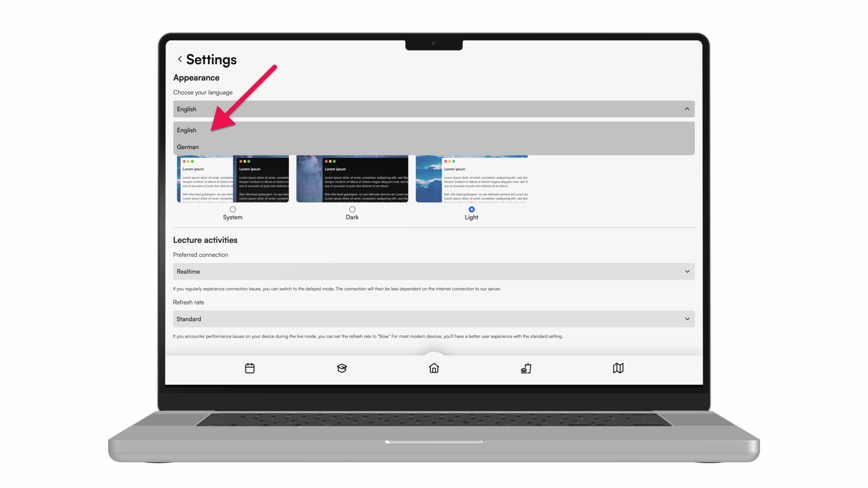Open the calendar tab in bottom navigation
The height and width of the screenshot is (488, 868).
coord(250,368)
